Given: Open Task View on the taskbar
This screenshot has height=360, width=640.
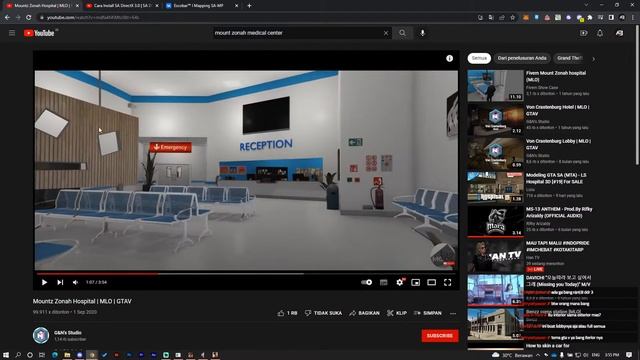Looking at the screenshot, I should pos(42,355).
